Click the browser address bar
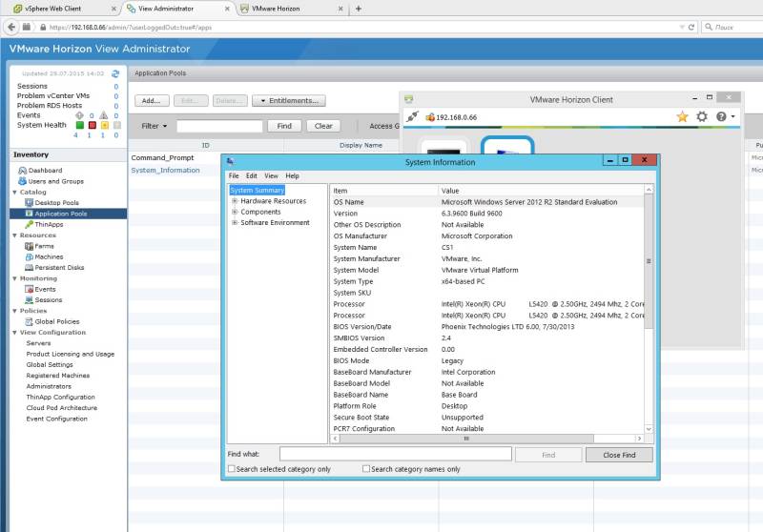Viewport: 763px width, 532px height. [x=361, y=28]
